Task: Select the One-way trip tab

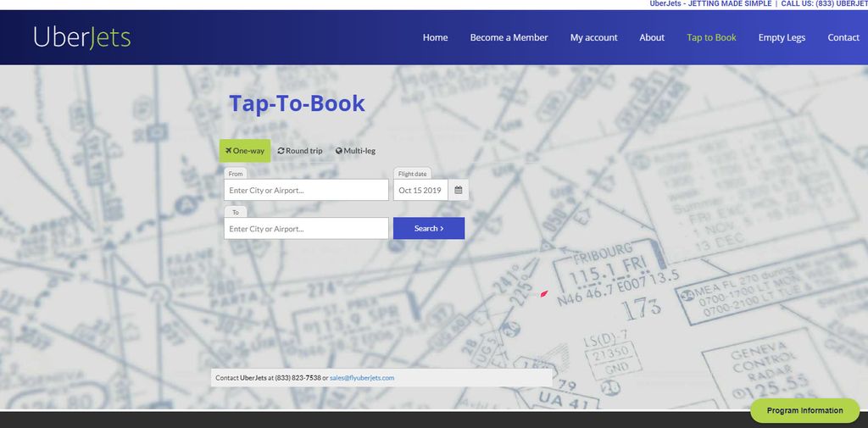Action: [245, 151]
